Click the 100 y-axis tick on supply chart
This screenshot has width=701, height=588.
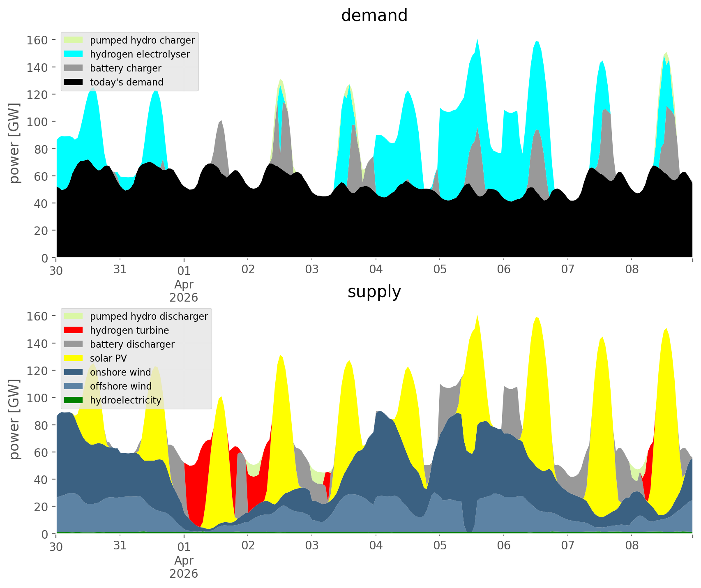pyautogui.click(x=38, y=398)
